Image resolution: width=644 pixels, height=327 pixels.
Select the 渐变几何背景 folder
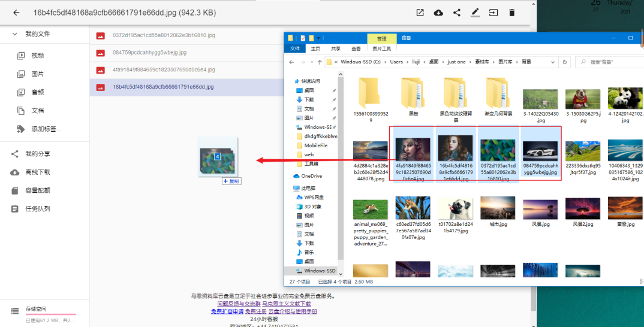(498, 97)
